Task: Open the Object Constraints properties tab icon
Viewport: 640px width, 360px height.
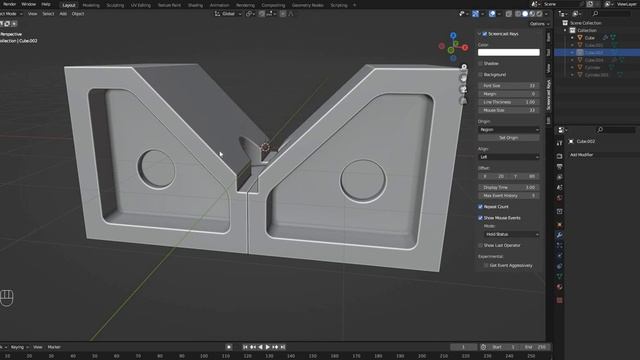Action: [560, 266]
